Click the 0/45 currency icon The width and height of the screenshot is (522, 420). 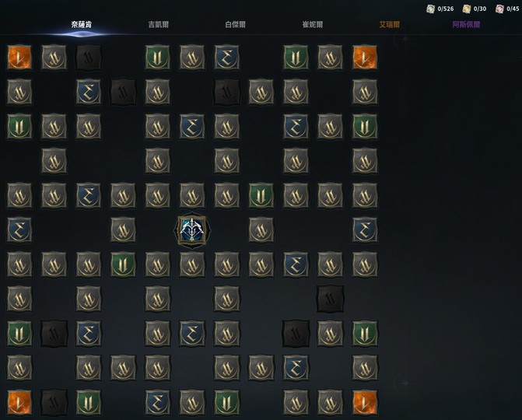pos(499,9)
